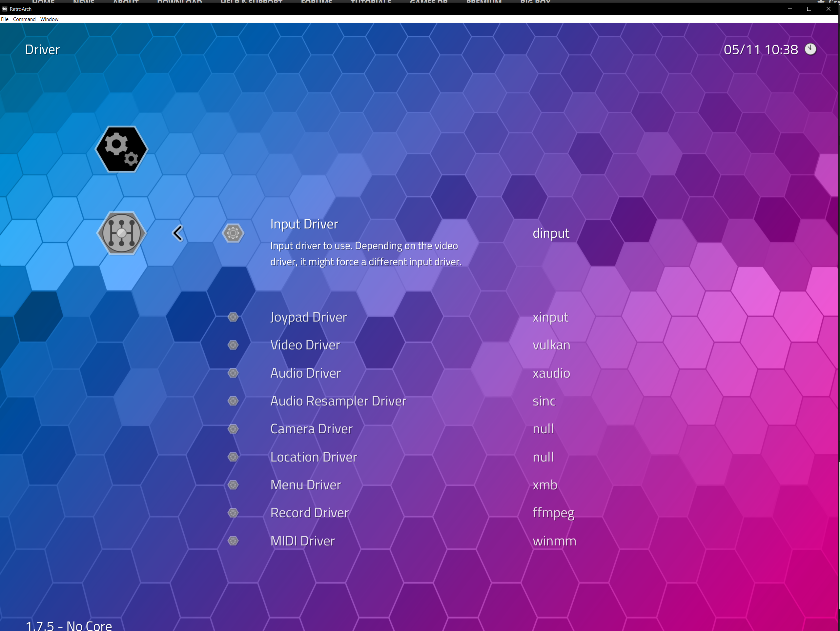Open the Command menu
The height and width of the screenshot is (631, 840).
[24, 19]
